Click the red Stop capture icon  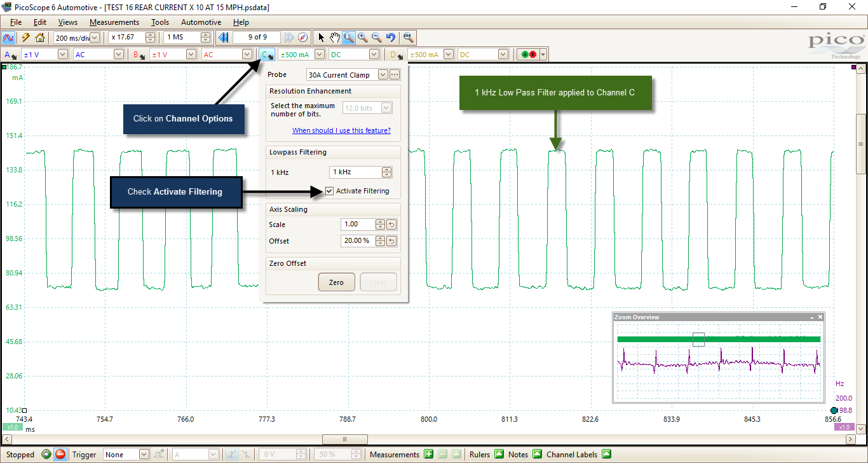coord(60,454)
